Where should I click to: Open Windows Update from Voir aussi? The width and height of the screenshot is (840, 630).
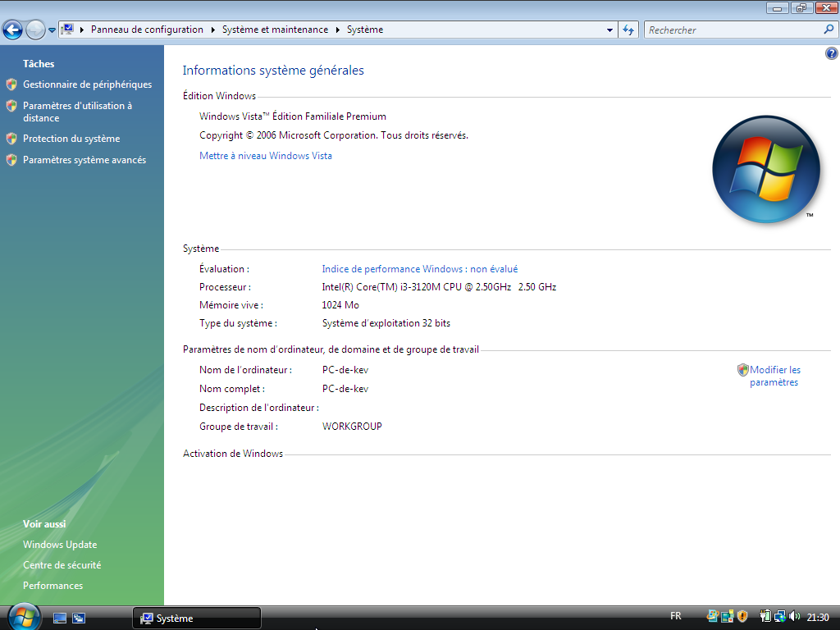60,545
